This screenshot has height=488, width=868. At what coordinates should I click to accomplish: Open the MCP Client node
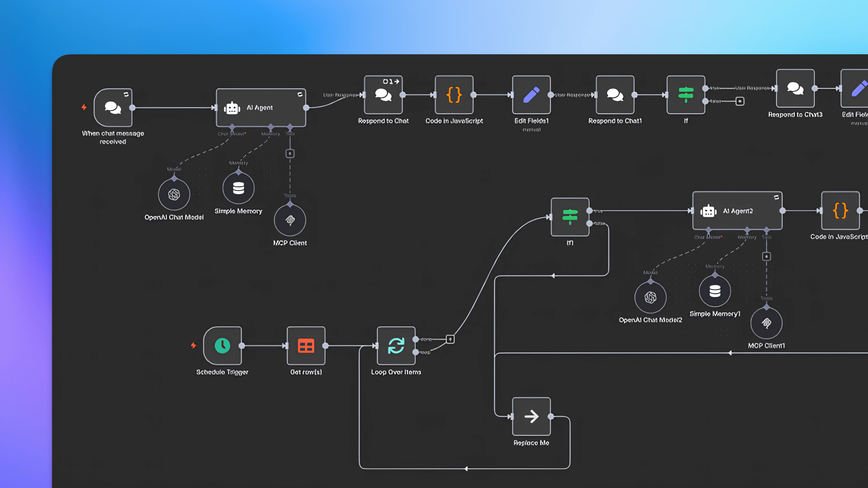pos(290,220)
